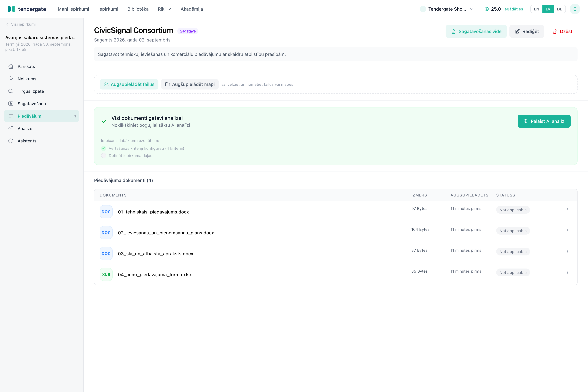
Task: Open the Tendergate Sho... organization dropdown
Action: pos(447,9)
